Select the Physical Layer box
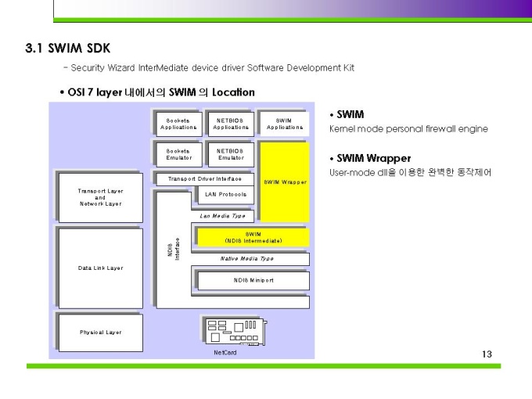 [x=100, y=332]
